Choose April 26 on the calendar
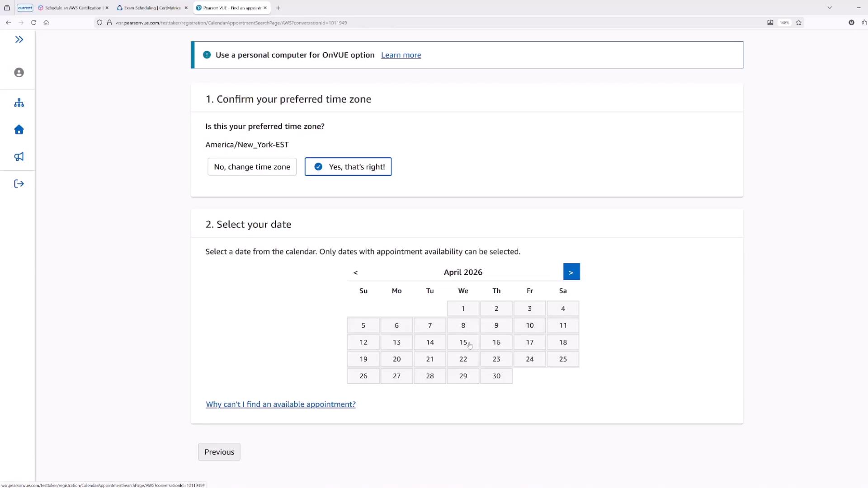Viewport: 868px width, 488px height. click(x=363, y=376)
